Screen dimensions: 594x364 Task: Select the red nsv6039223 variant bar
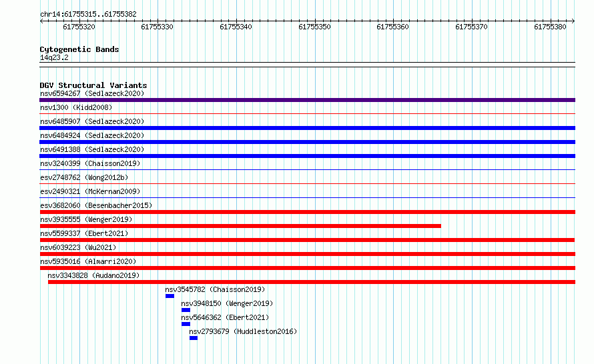307,254
